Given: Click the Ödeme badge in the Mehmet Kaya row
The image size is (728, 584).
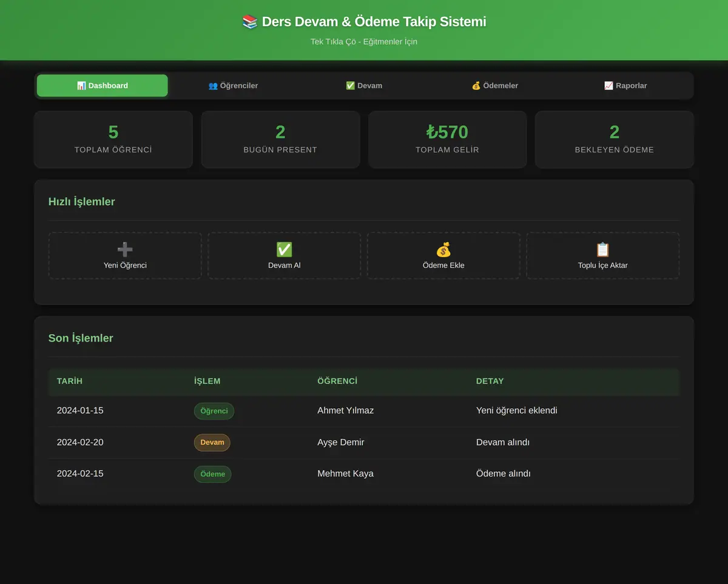Looking at the screenshot, I should point(213,474).
